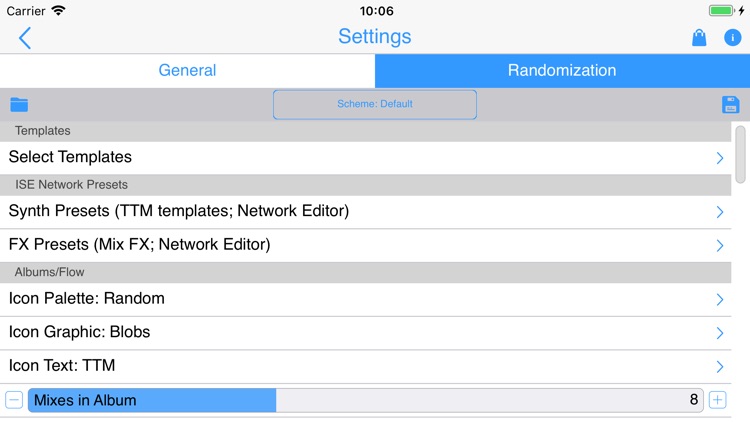Adjust the Mixes in Album slider
The width and height of the screenshot is (750, 422).
(365, 400)
